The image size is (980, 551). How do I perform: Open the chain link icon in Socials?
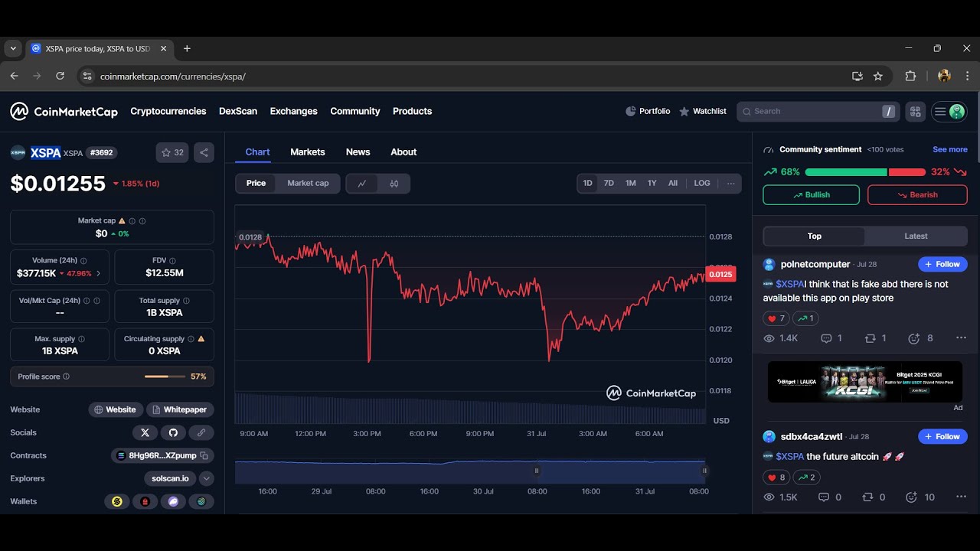point(201,432)
